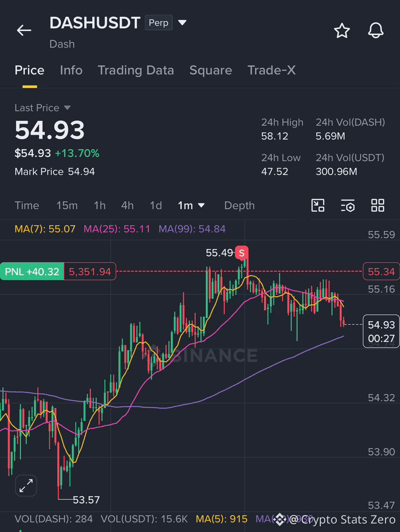Expand chart to fullscreen
The width and height of the screenshot is (400, 532).
click(x=26, y=486)
